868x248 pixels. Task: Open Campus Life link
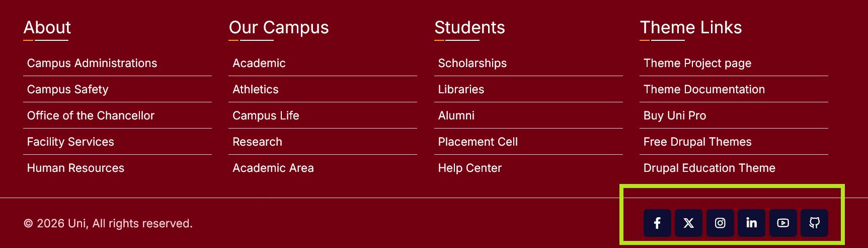[x=266, y=115]
